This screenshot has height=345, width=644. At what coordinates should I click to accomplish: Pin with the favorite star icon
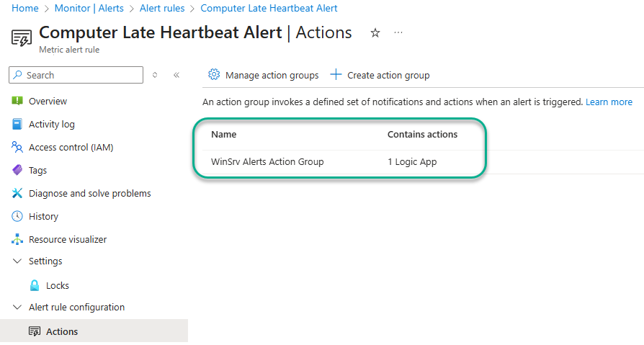coord(375,33)
